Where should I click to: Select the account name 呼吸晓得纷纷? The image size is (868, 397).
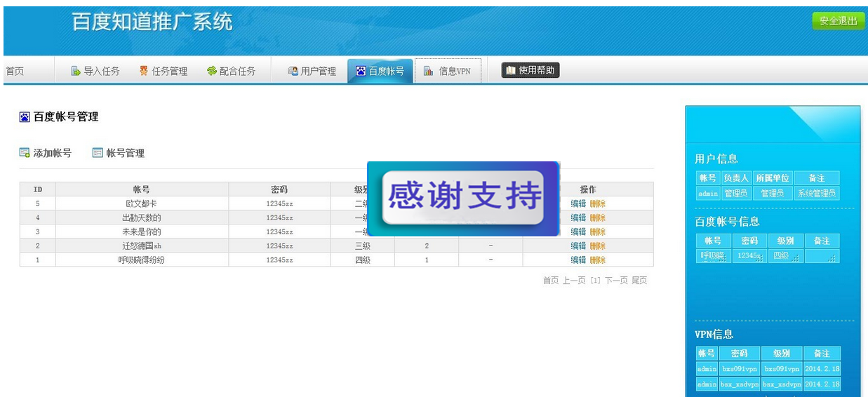tap(142, 260)
